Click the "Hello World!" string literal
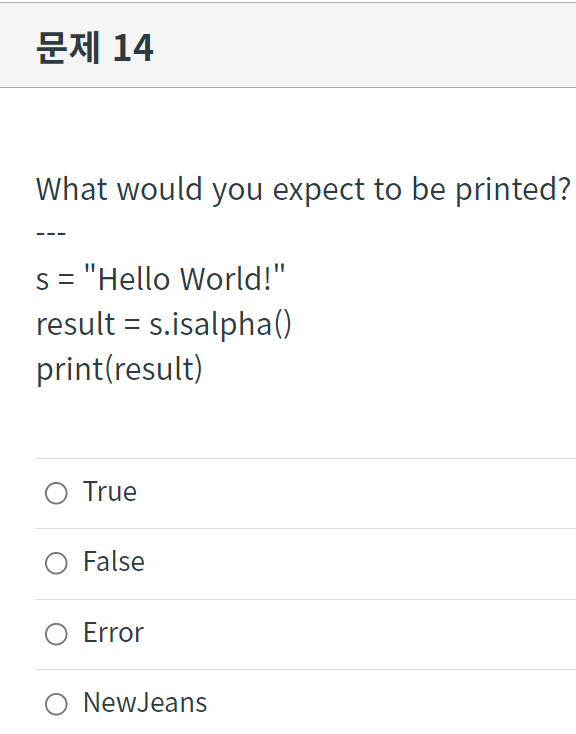576x734 pixels. (185, 279)
